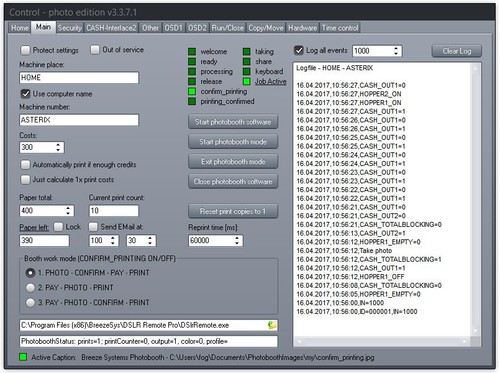500x373 pixels.
Task: Click the log vertical scrollbar
Action: coord(475,199)
